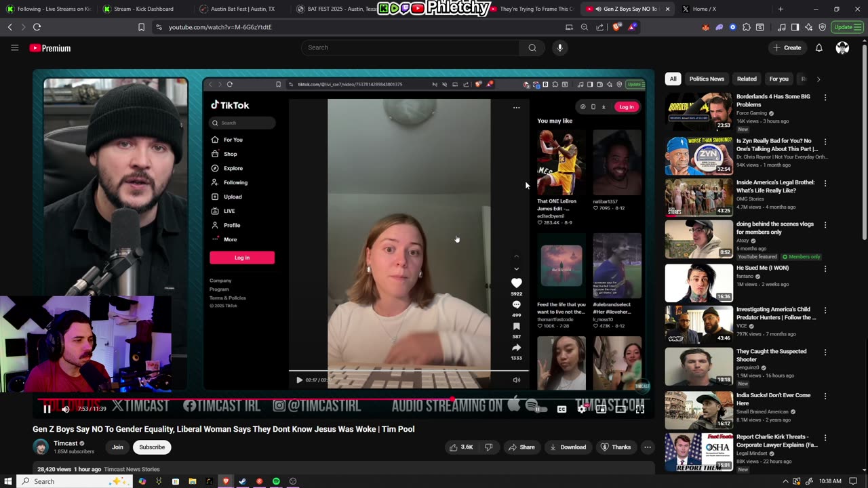The width and height of the screenshot is (868, 488).
Task: Download the video
Action: [x=568, y=447]
